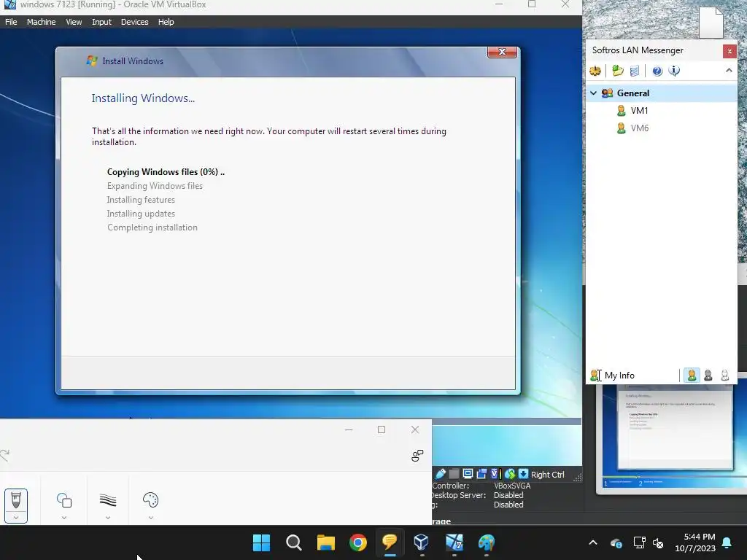Open File Explorer from taskbar
Image resolution: width=747 pixels, height=560 pixels.
tap(326, 542)
